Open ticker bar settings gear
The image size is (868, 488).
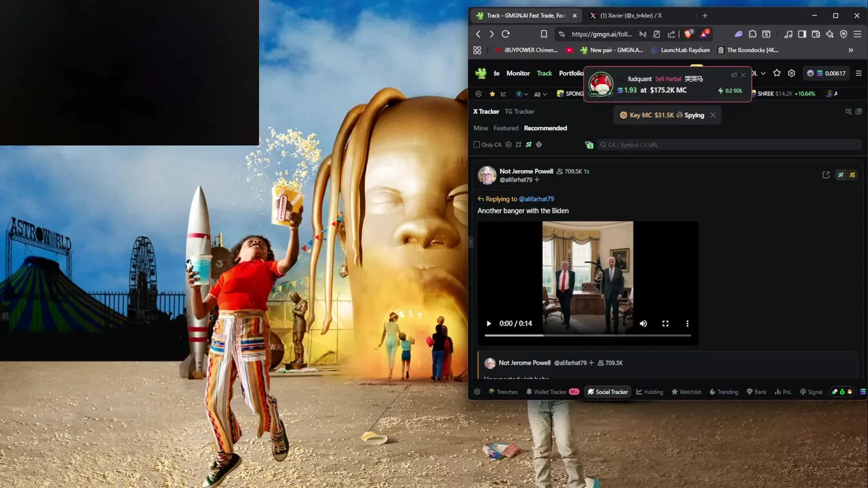pyautogui.click(x=479, y=94)
